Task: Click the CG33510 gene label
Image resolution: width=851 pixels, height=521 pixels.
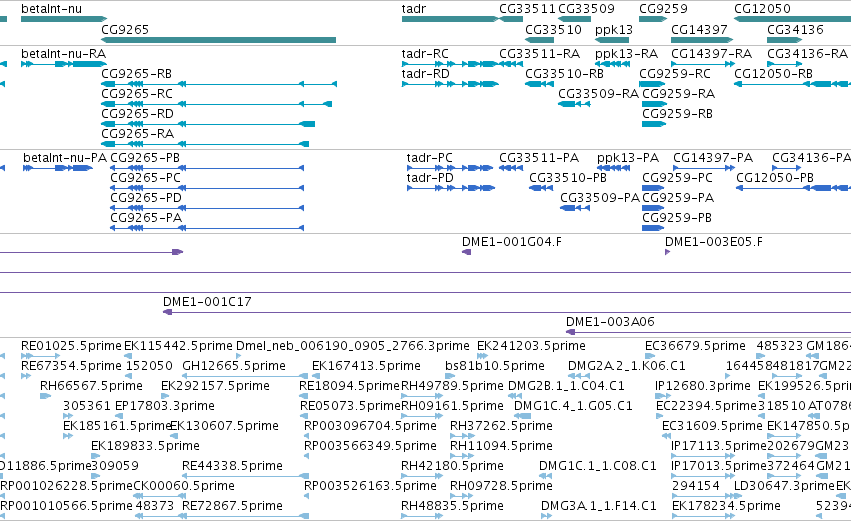Action: click(x=553, y=29)
